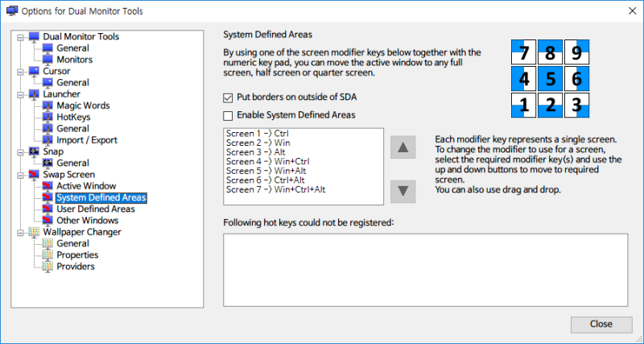Click the Wallpaper Changer node icon

pos(34,232)
